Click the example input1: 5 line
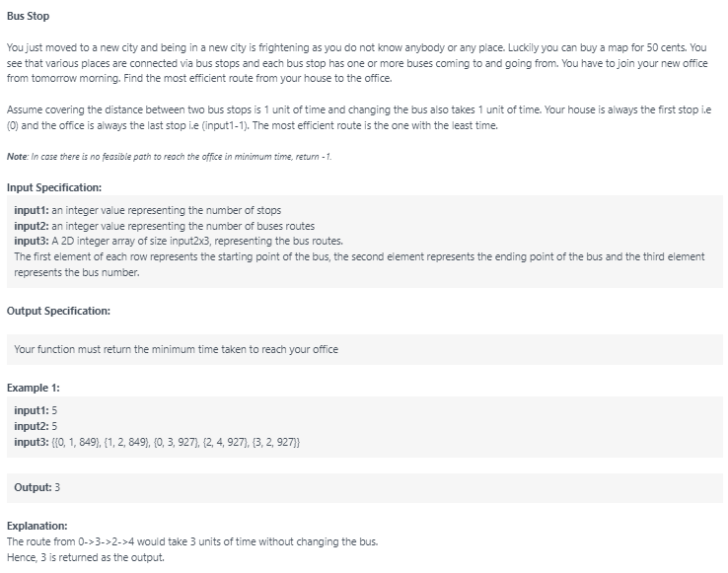 click(x=36, y=410)
